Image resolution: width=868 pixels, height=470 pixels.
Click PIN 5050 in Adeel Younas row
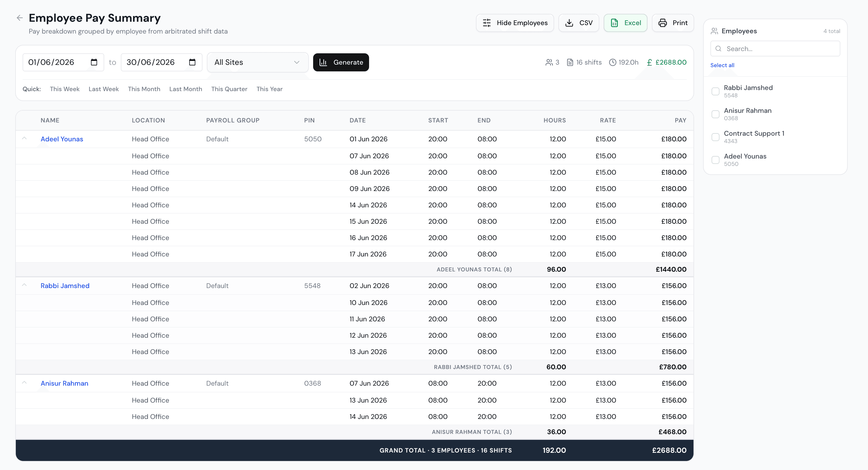tap(313, 139)
